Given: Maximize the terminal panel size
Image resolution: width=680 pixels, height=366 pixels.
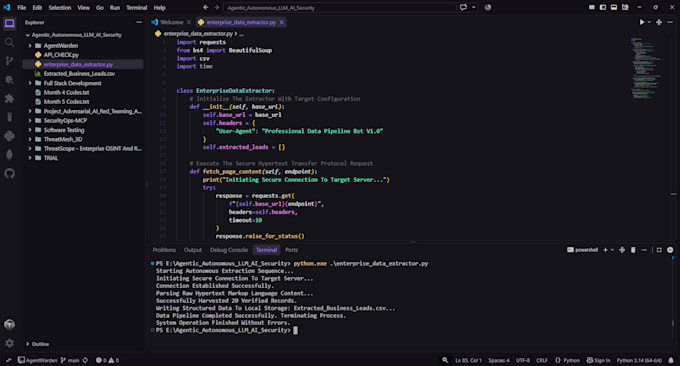Looking at the screenshot, I should (x=659, y=250).
